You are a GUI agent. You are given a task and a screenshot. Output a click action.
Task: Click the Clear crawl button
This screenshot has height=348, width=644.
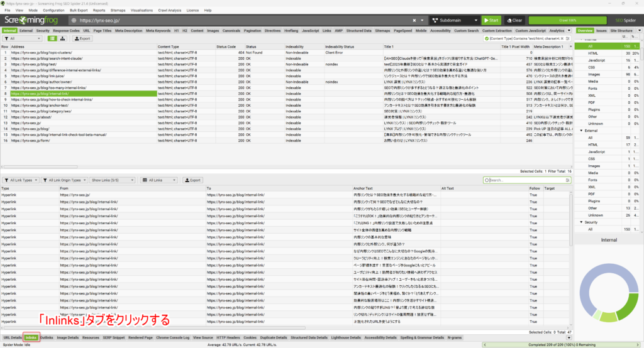(x=514, y=20)
